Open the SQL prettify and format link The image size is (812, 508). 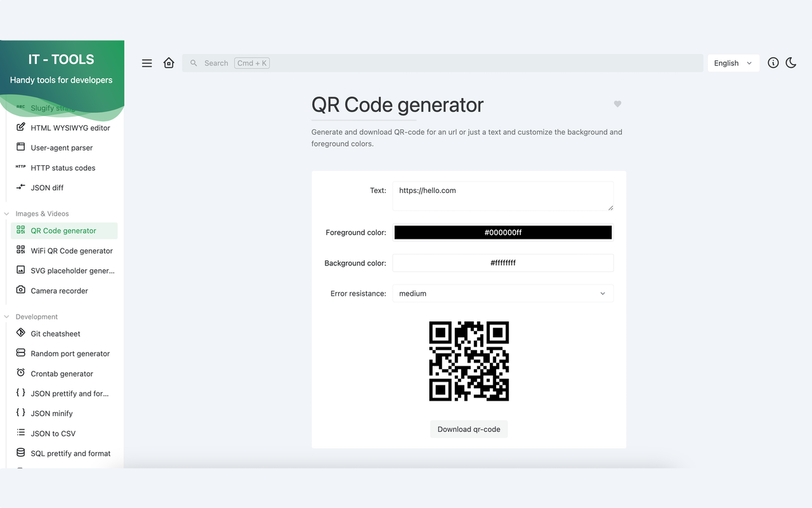pyautogui.click(x=64, y=453)
